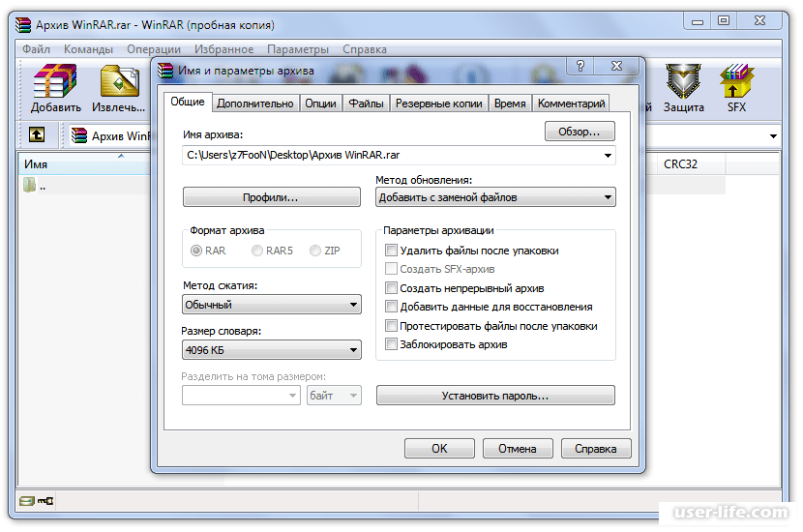The height and width of the screenshot is (532, 803).
Task: Go to the Время tab
Action: [x=510, y=103]
